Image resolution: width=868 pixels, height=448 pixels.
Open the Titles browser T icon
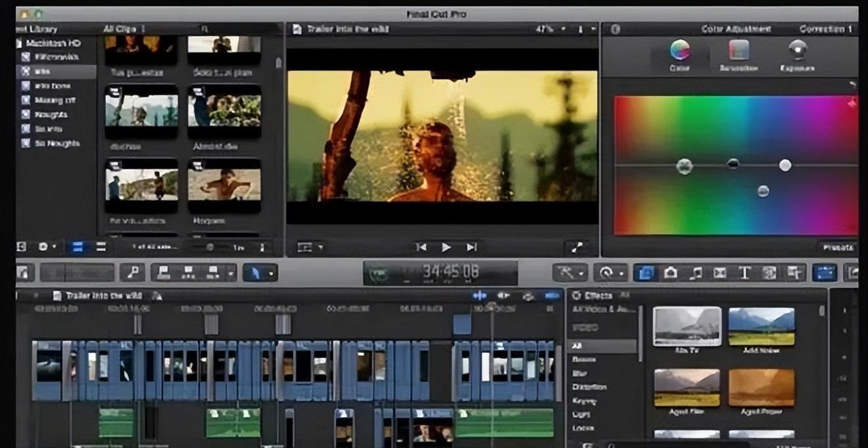(744, 273)
